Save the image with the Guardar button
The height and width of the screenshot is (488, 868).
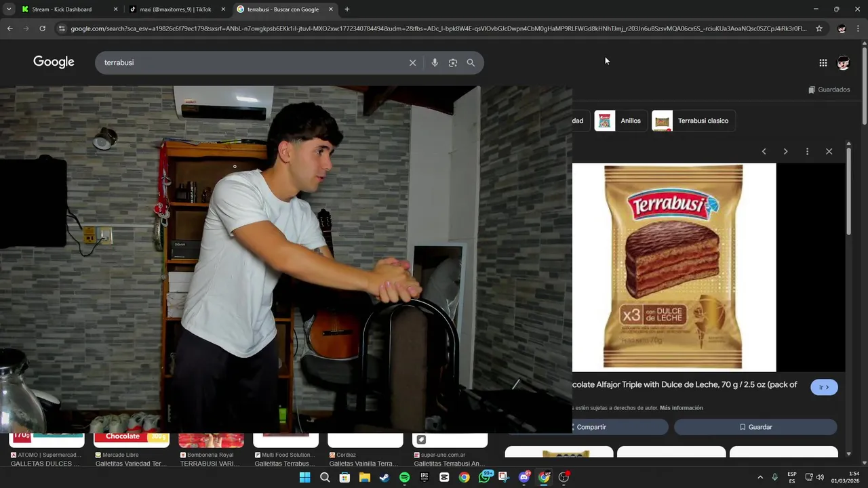coord(755,427)
